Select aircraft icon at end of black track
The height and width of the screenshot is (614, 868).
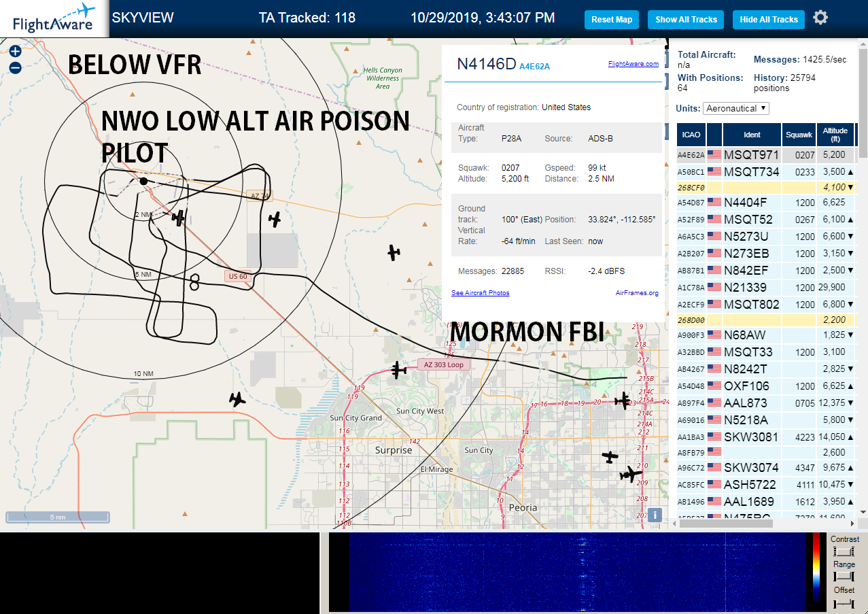[x=623, y=400]
